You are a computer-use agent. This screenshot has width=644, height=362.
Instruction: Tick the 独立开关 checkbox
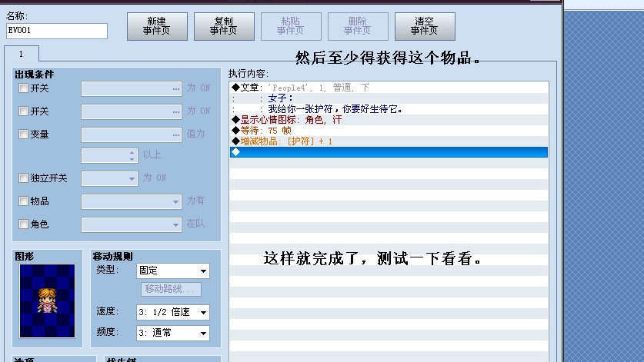tap(23, 178)
